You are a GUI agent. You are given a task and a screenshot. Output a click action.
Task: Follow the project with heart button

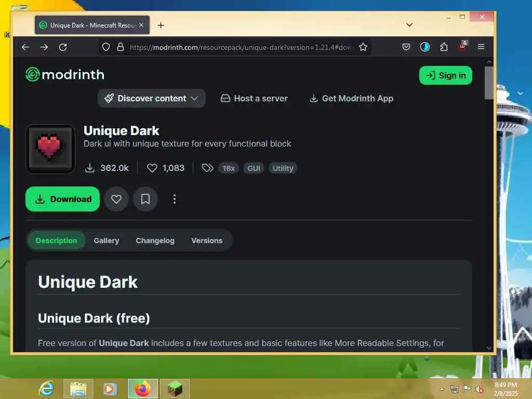coord(116,199)
